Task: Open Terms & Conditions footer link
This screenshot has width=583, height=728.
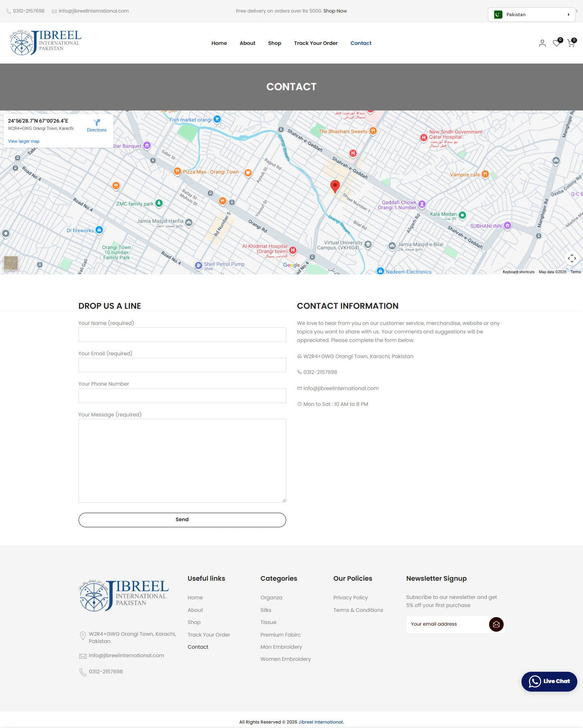Action: (358, 610)
